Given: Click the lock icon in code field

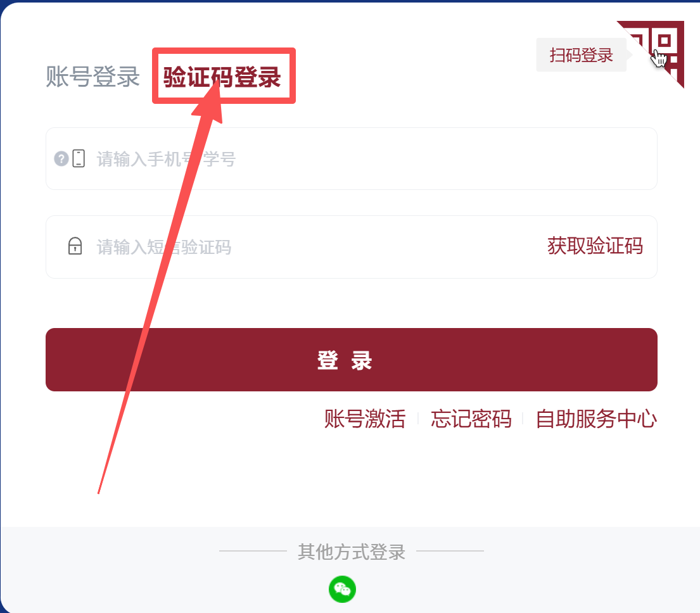Looking at the screenshot, I should 75,246.
